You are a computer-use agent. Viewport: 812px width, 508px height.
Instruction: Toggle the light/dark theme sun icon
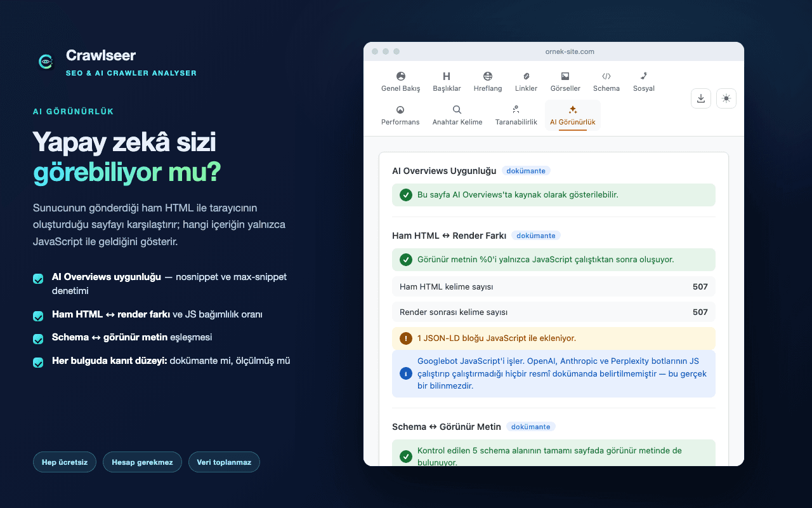coord(726,98)
